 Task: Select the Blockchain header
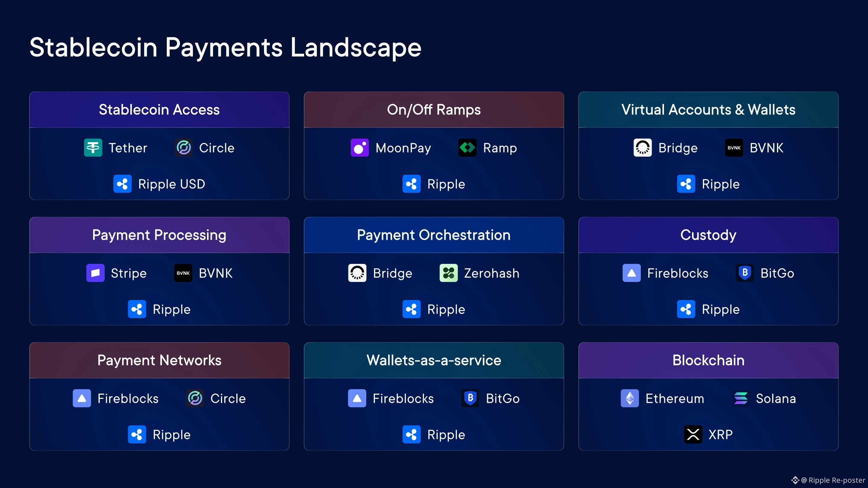[x=708, y=360]
